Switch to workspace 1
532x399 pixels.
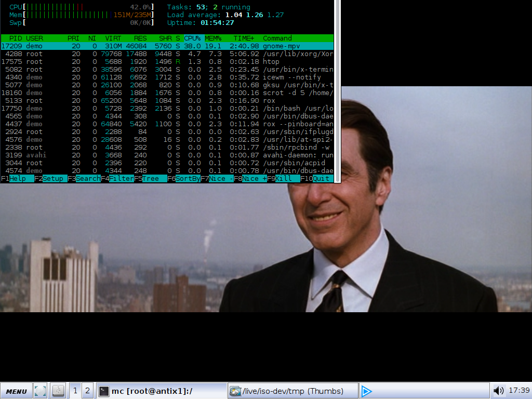pos(75,391)
